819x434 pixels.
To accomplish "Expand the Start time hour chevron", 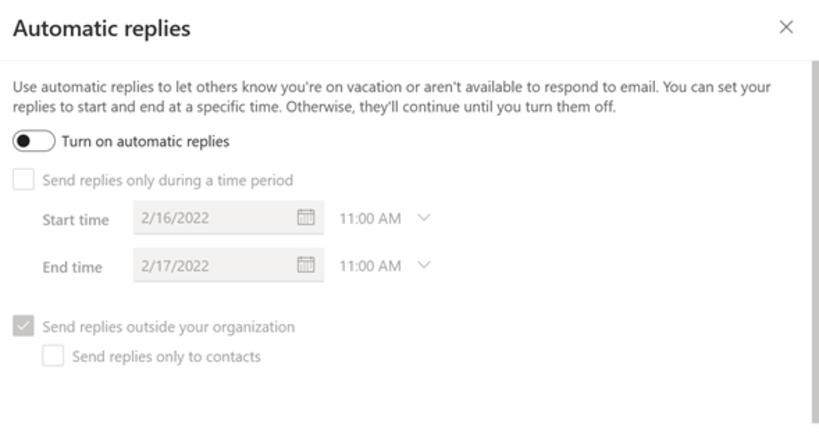I will click(x=423, y=218).
